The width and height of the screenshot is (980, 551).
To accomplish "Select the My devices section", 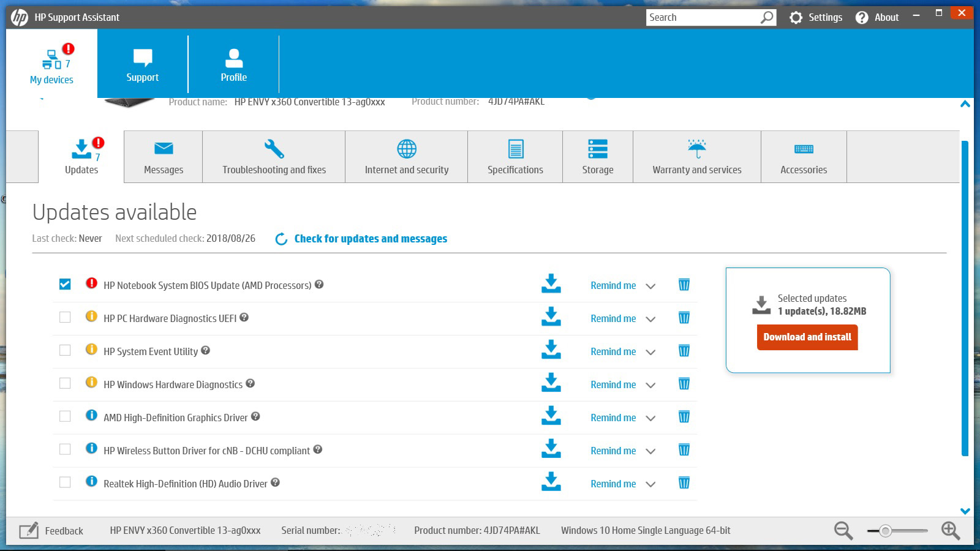I will pos(51,64).
